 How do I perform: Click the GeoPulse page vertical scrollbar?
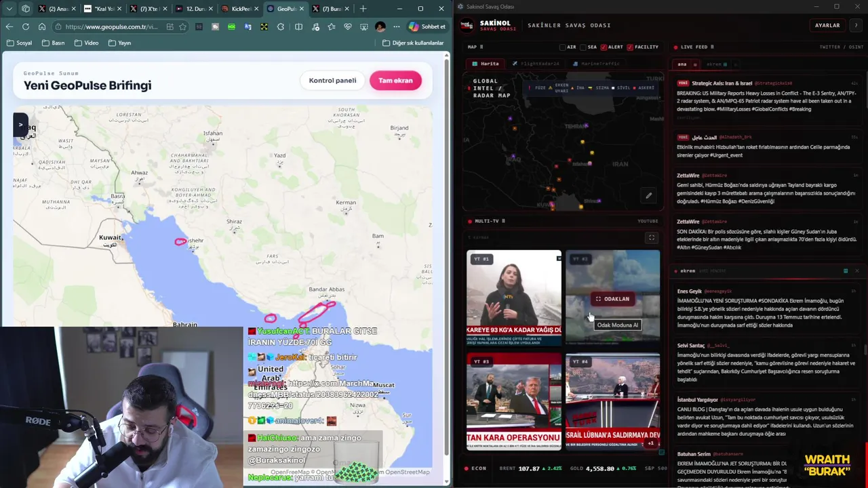point(447,258)
